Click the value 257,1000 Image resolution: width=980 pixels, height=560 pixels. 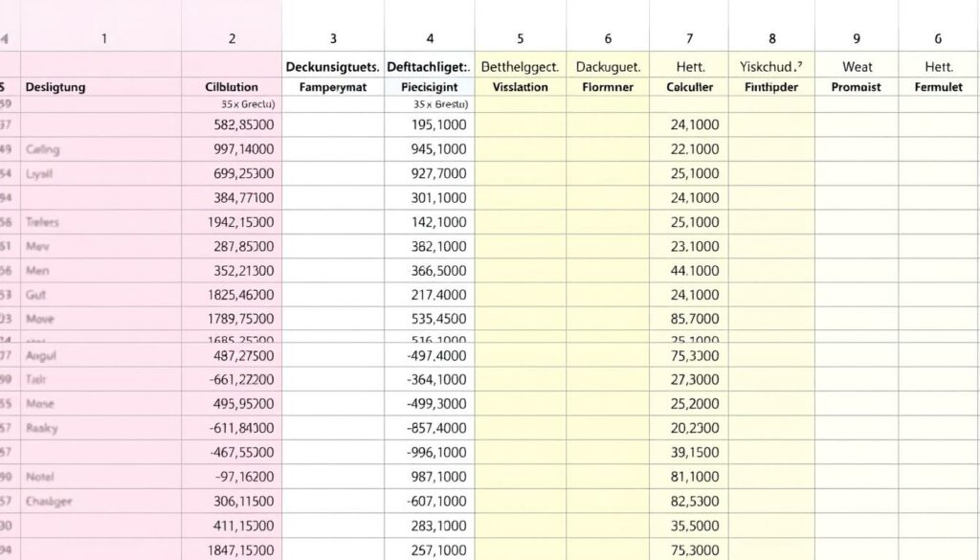[x=438, y=550]
